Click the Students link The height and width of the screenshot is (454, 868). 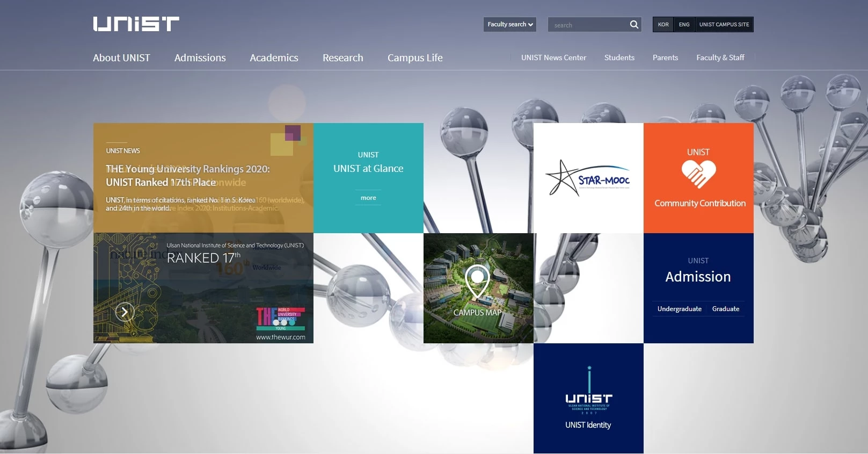[x=619, y=57]
